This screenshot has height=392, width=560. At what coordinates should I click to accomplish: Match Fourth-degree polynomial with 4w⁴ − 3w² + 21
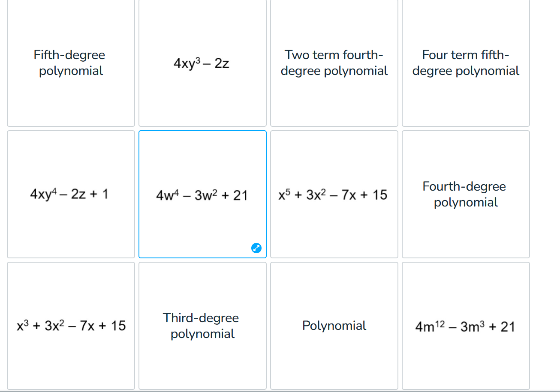point(466,194)
